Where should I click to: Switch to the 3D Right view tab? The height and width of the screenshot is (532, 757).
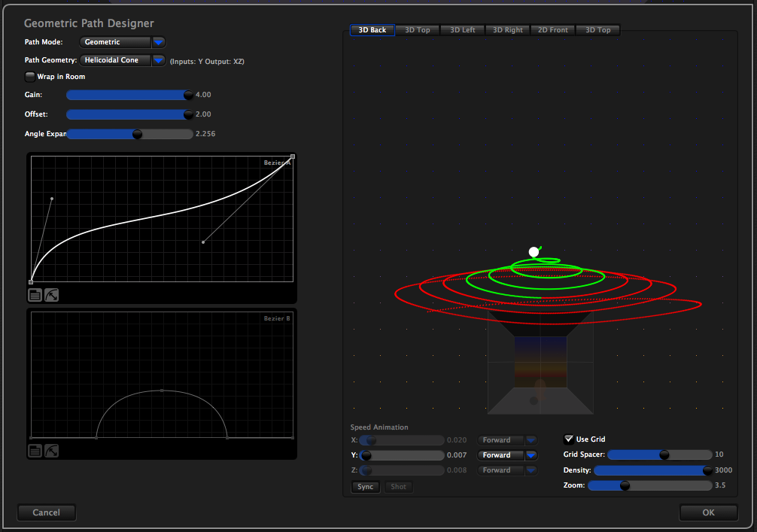click(507, 30)
